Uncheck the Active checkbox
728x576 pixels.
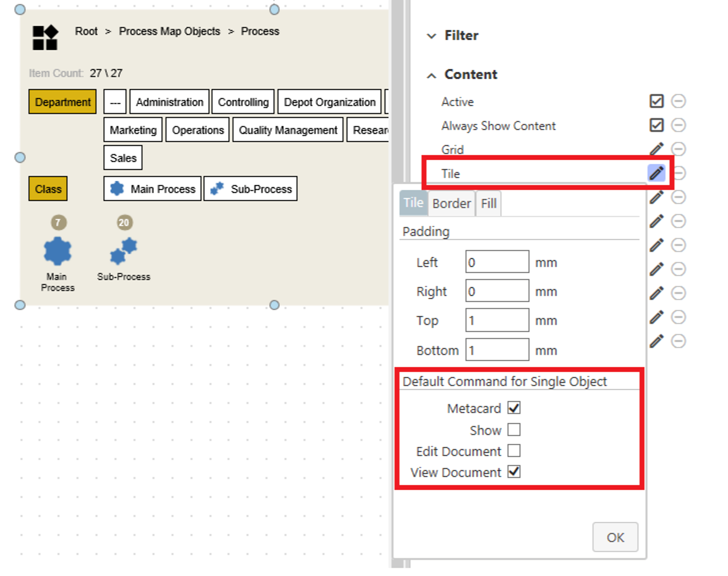click(656, 101)
